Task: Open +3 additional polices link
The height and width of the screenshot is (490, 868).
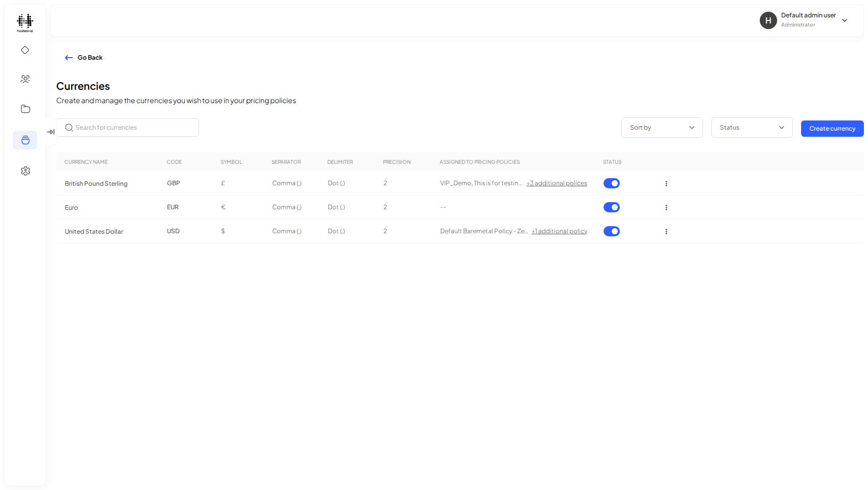Action: [557, 183]
